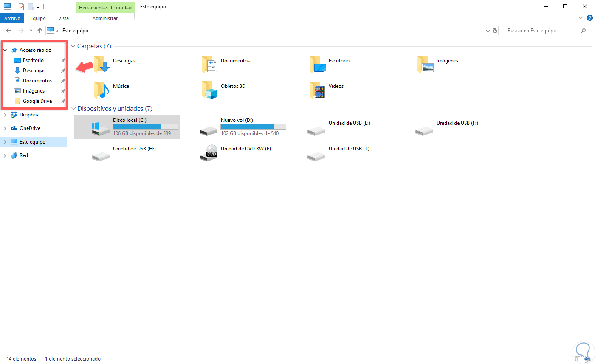The width and height of the screenshot is (595, 364).
Task: Click the Forward navigation arrow
Action: click(21, 31)
